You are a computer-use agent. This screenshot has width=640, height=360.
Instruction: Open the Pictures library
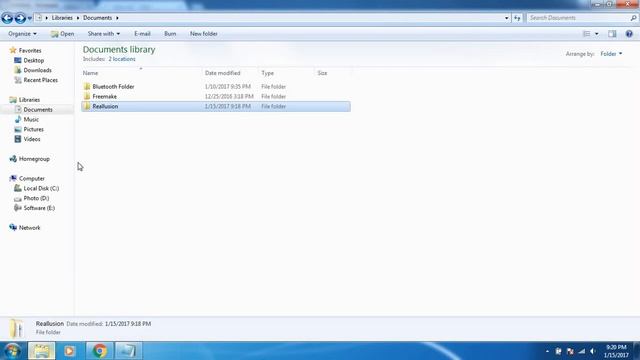click(33, 129)
